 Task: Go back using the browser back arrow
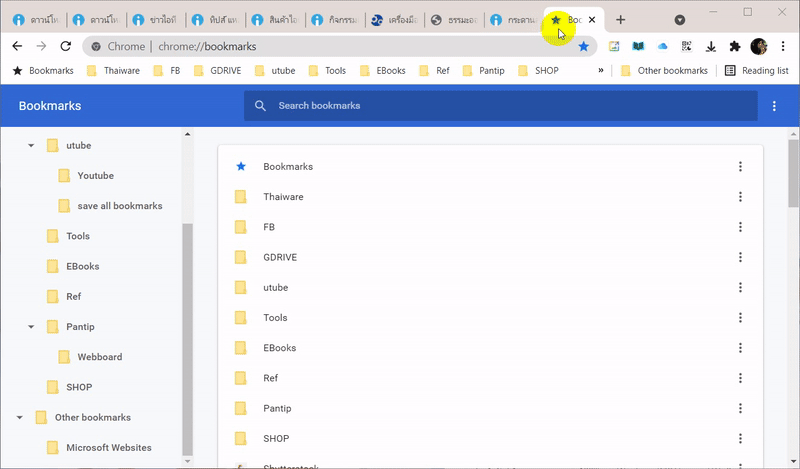pos(17,46)
